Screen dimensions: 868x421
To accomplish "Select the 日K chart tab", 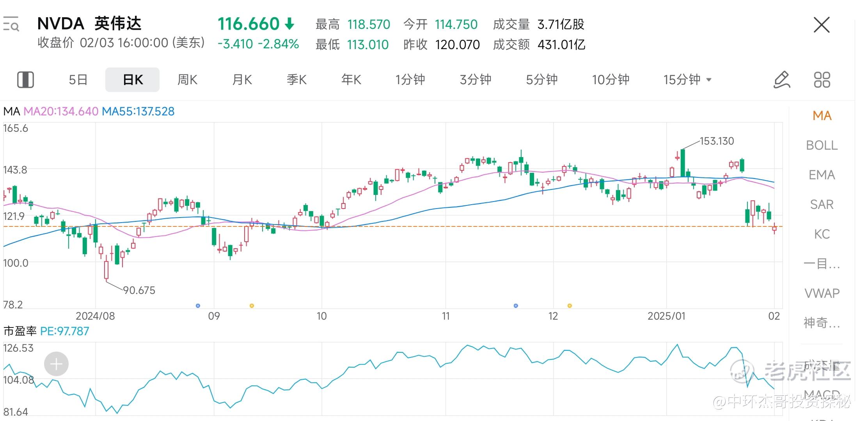I will [x=133, y=80].
